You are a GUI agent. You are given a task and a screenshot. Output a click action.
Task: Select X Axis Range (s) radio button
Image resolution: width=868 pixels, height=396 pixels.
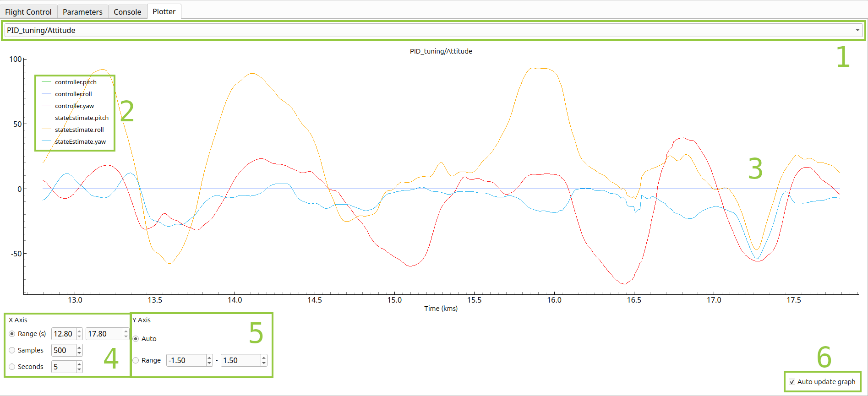12,334
